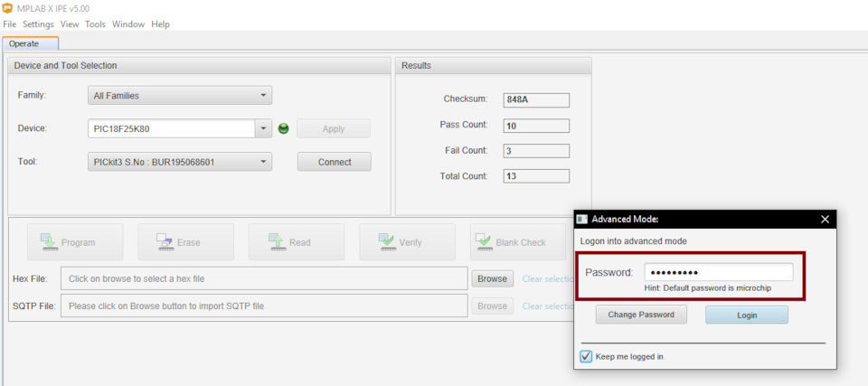Click the green device status indicator
The height and width of the screenshot is (386, 868).
(x=283, y=129)
